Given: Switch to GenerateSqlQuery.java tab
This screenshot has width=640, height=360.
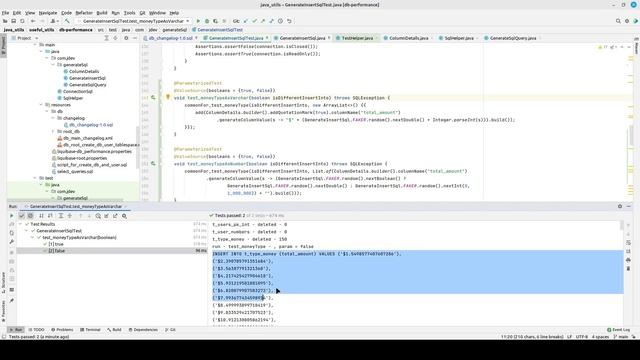Looking at the screenshot, I should point(513,38).
